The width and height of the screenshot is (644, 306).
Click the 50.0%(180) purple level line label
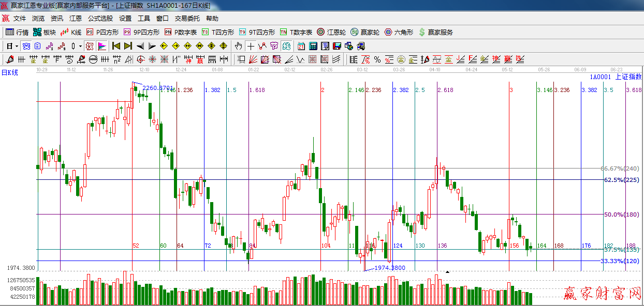[621, 215]
